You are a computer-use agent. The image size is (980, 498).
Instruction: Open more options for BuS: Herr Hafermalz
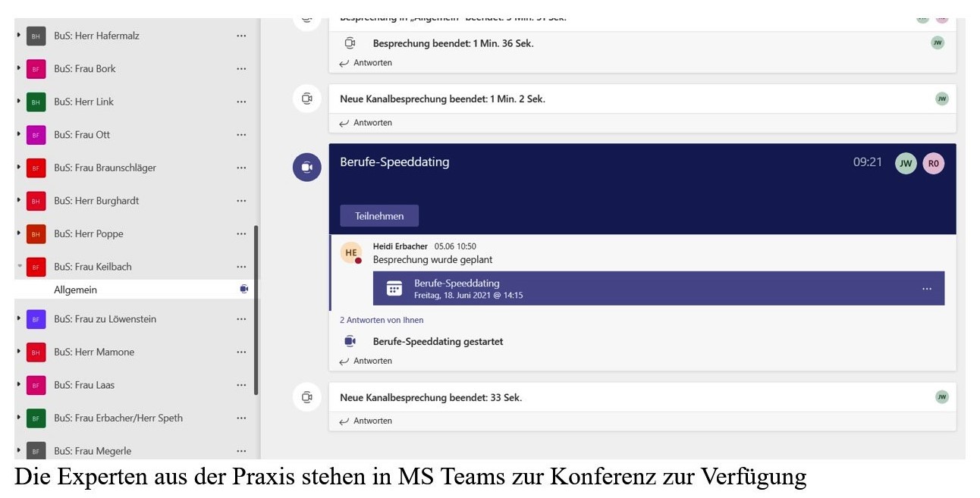coord(241,36)
